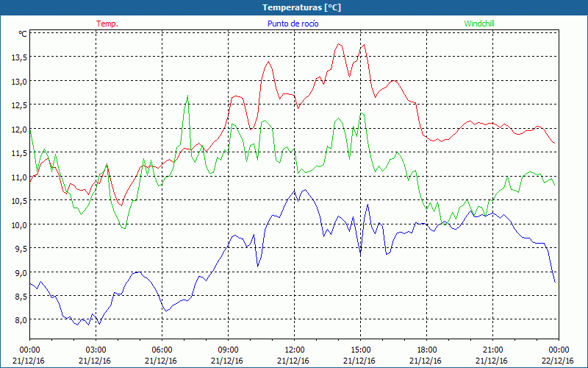Click the 12,0 y-axis value
This screenshot has height=368, width=588.
19,130
